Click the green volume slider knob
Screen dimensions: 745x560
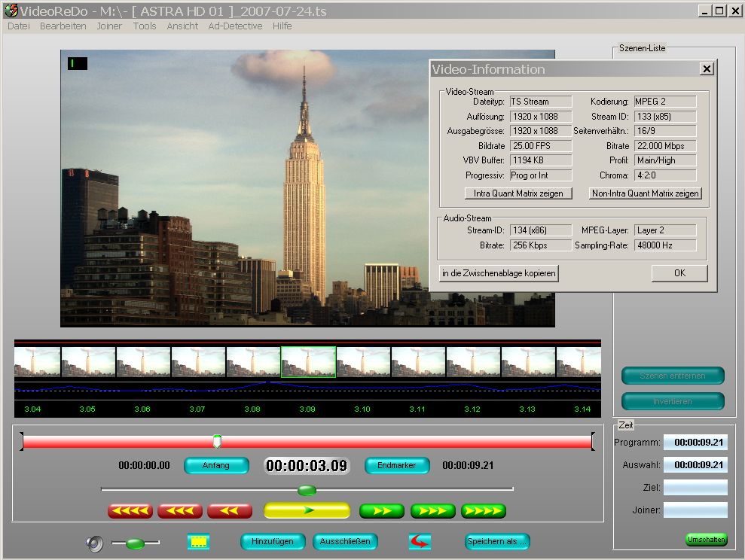coord(136,543)
